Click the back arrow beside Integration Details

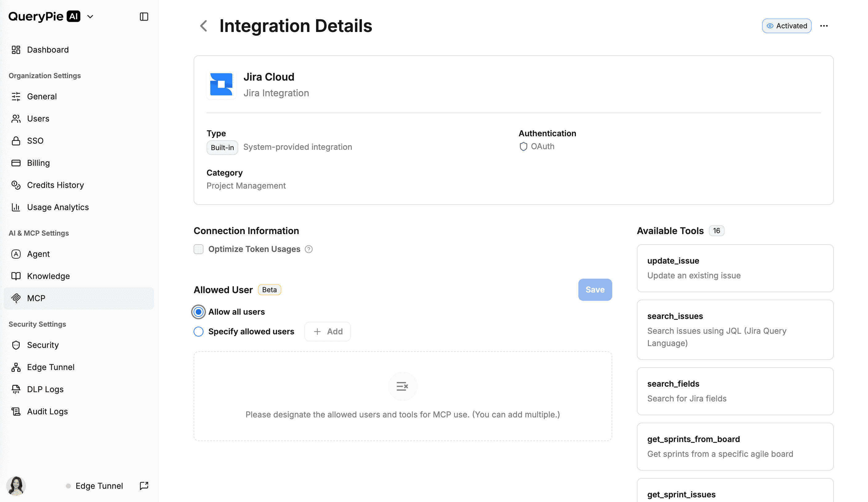pos(203,26)
